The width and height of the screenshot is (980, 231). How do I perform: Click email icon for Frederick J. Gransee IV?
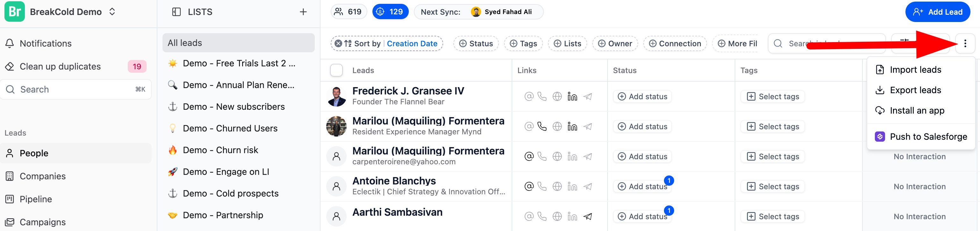(x=529, y=96)
